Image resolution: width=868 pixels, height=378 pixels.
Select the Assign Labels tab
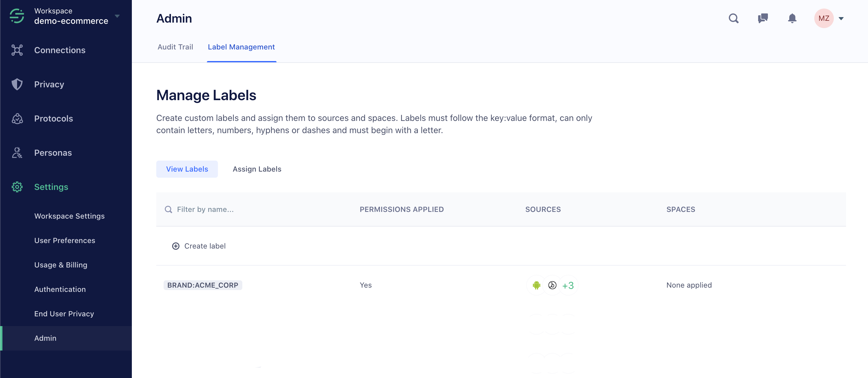257,169
